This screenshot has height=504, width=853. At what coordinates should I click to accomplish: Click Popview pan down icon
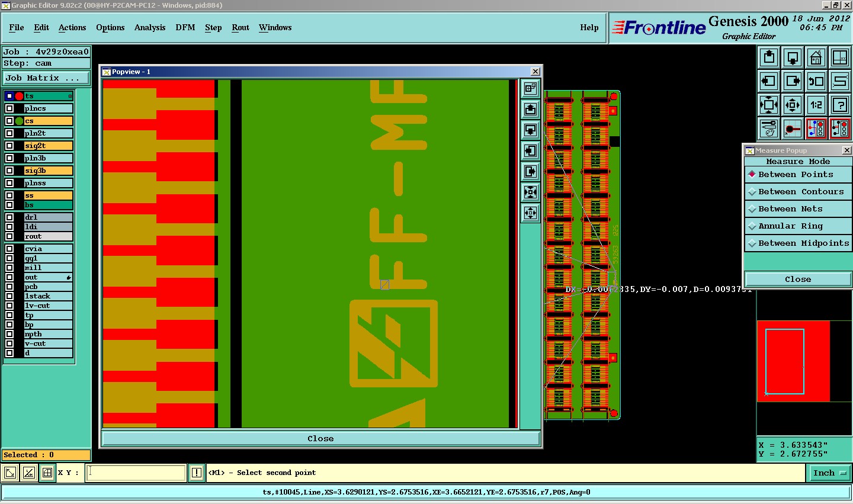point(530,130)
